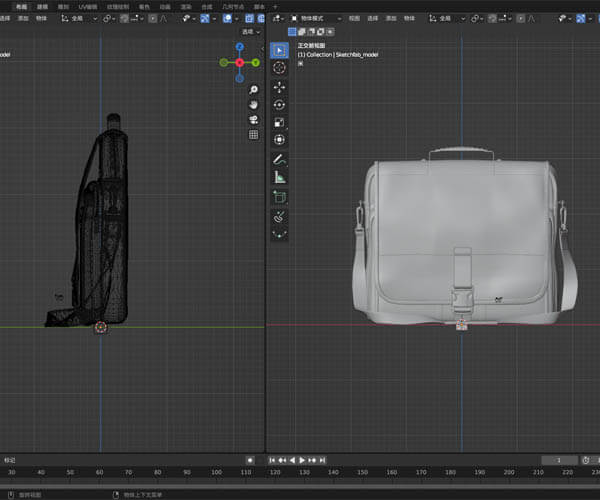Image resolution: width=600 pixels, height=500 pixels.
Task: Select the Select Box tool
Action: pos(279,48)
